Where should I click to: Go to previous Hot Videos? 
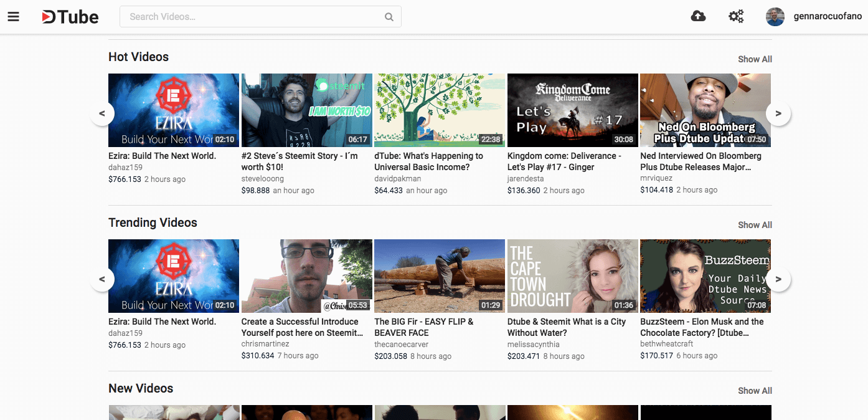(102, 113)
